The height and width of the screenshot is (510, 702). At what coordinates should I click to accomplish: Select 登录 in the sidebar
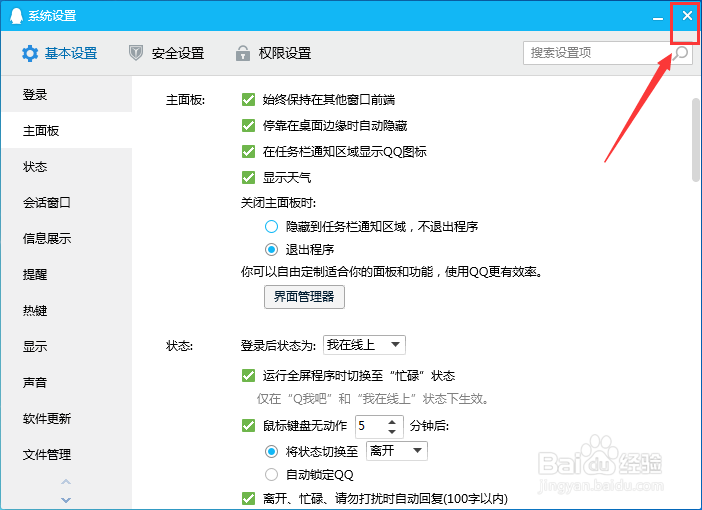point(67,94)
